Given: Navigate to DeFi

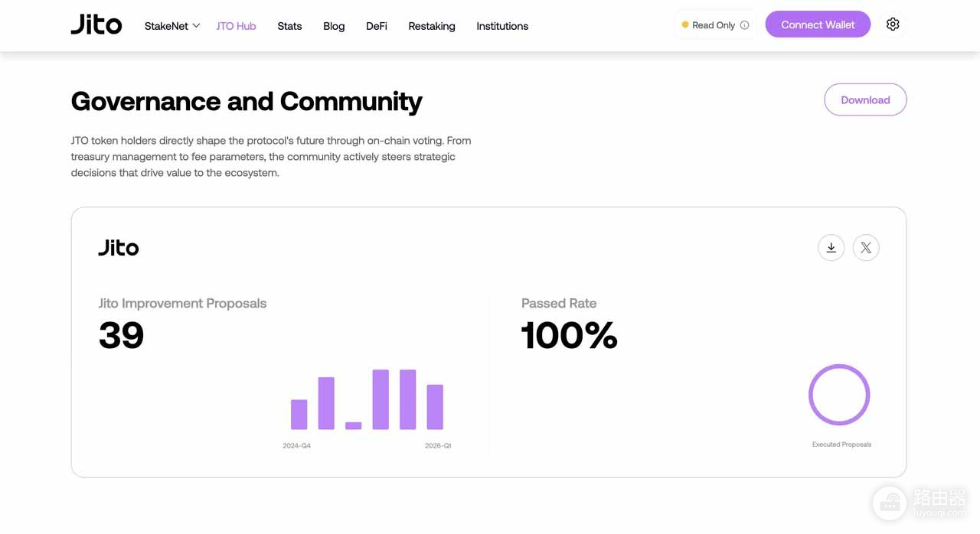Looking at the screenshot, I should tap(377, 26).
